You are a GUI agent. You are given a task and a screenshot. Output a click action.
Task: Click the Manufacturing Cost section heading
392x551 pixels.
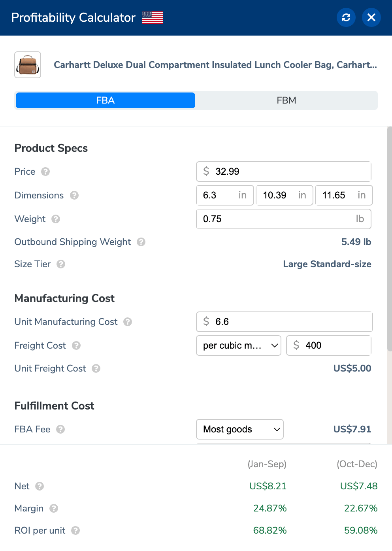[64, 298]
